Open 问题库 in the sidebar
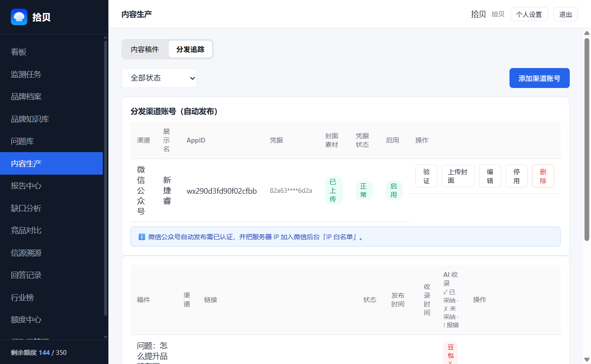 [51, 141]
